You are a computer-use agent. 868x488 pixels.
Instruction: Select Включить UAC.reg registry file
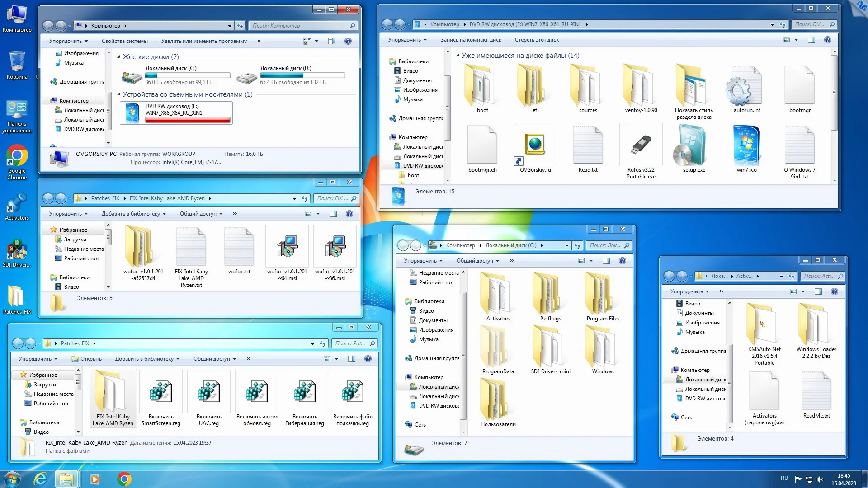pyautogui.click(x=209, y=392)
